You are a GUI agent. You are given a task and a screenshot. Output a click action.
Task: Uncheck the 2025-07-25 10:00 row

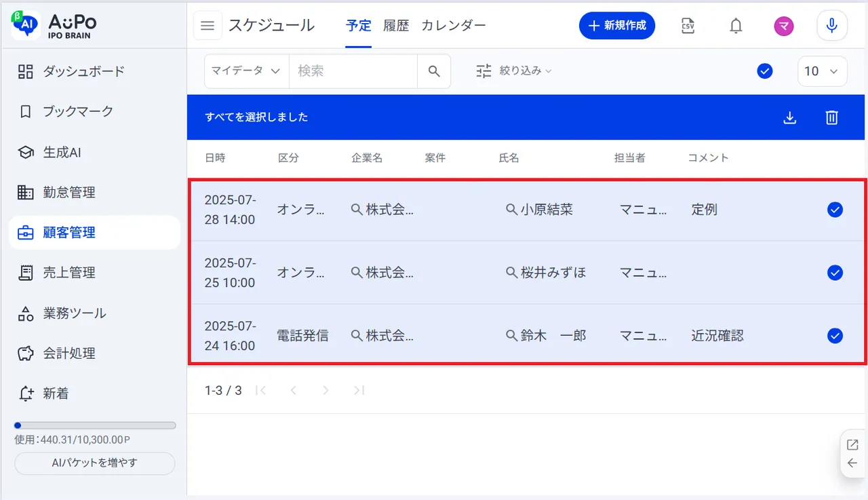pyautogui.click(x=835, y=273)
